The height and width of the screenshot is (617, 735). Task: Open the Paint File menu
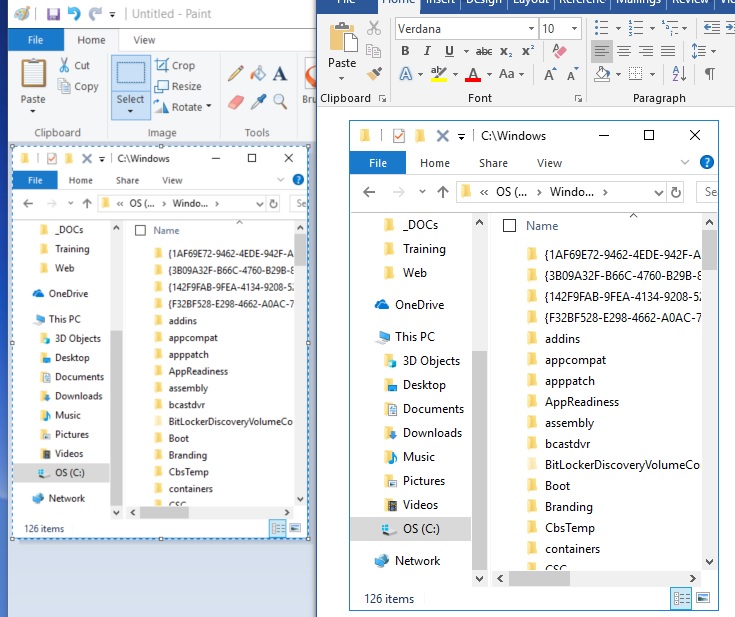(x=36, y=40)
